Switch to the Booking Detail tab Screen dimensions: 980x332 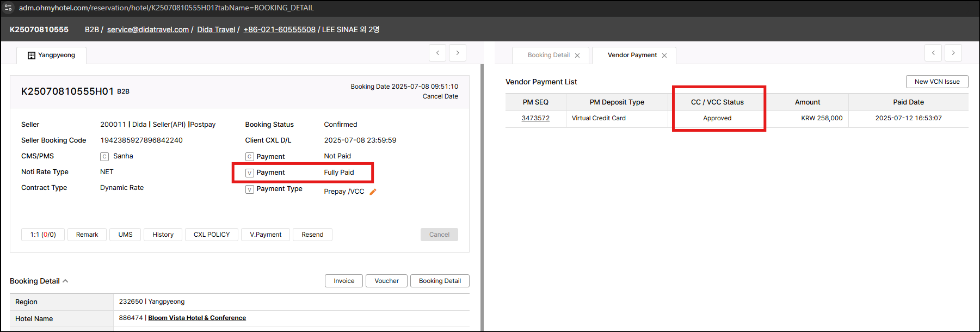(548, 55)
